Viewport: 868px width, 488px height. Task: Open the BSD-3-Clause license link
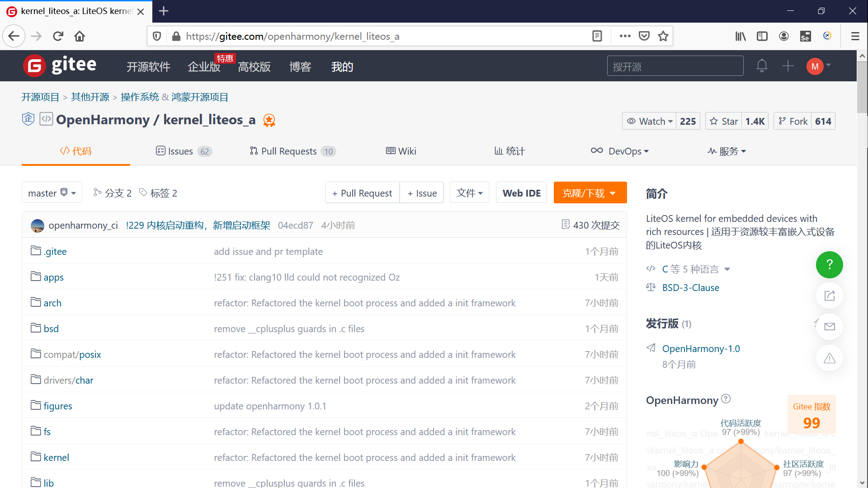coord(690,288)
